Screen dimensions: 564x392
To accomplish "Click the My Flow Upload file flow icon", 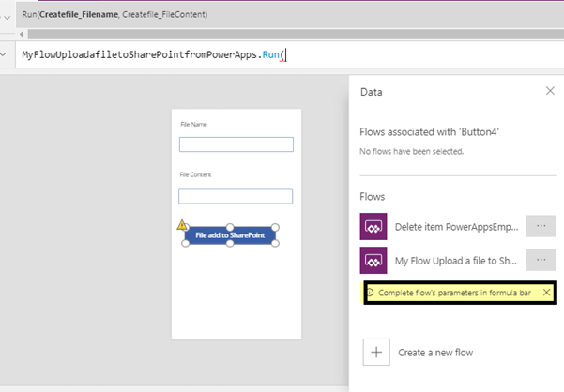I will pyautogui.click(x=373, y=261).
